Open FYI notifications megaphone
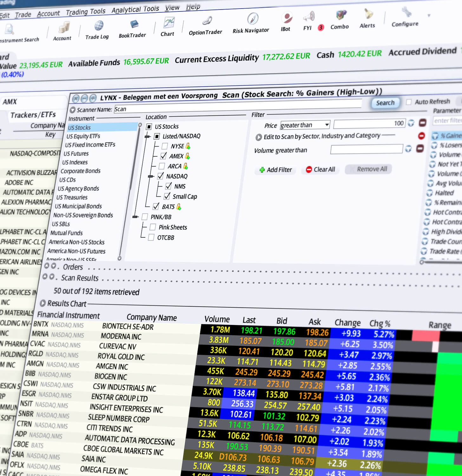This screenshot has width=462, height=476. (x=309, y=16)
